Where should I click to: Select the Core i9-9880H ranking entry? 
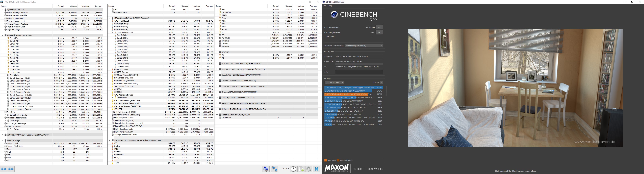[353, 101]
